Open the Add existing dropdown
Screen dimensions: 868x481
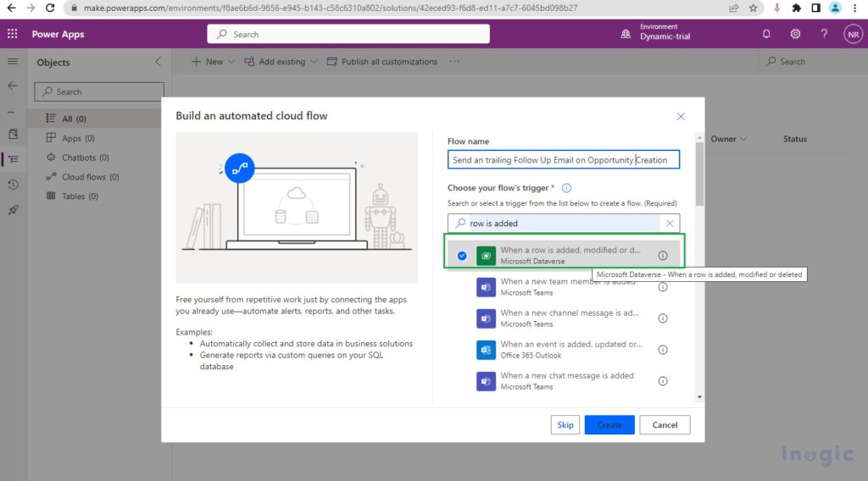pos(281,62)
